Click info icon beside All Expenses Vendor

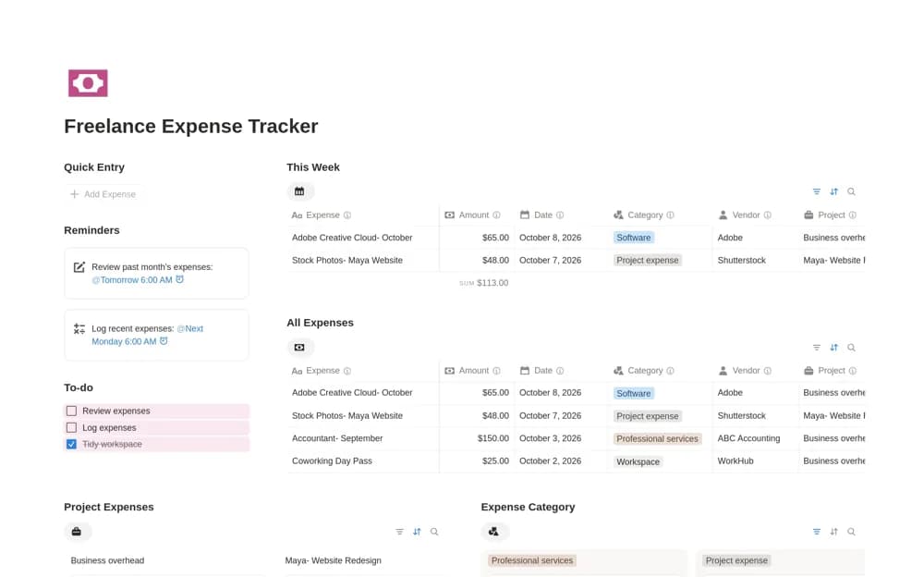[x=768, y=371]
